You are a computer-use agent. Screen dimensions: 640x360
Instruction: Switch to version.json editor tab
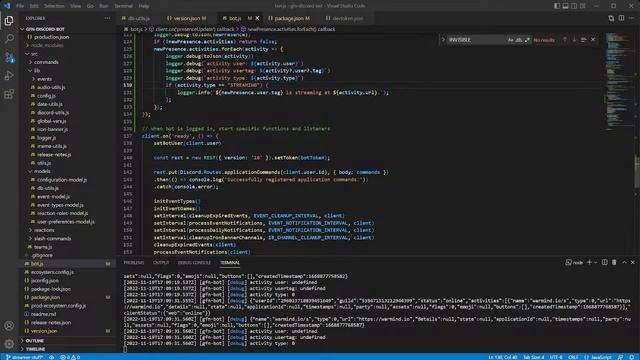187,18
